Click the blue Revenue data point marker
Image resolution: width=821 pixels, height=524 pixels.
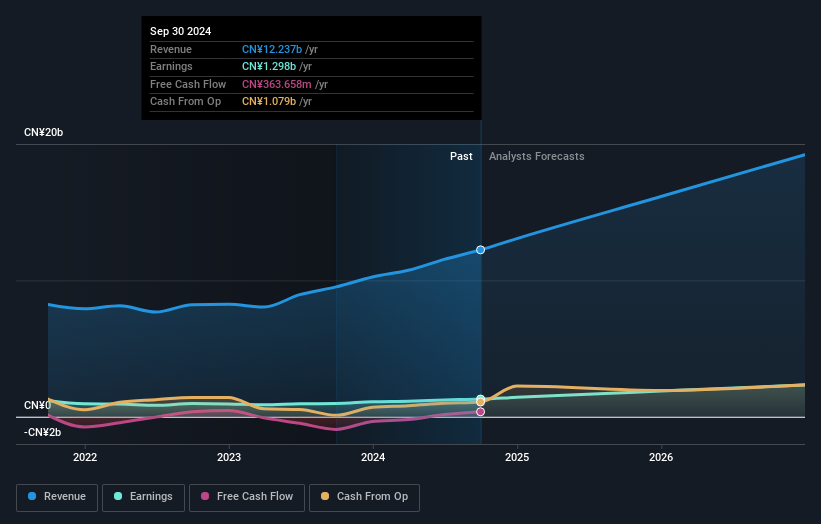pos(480,250)
